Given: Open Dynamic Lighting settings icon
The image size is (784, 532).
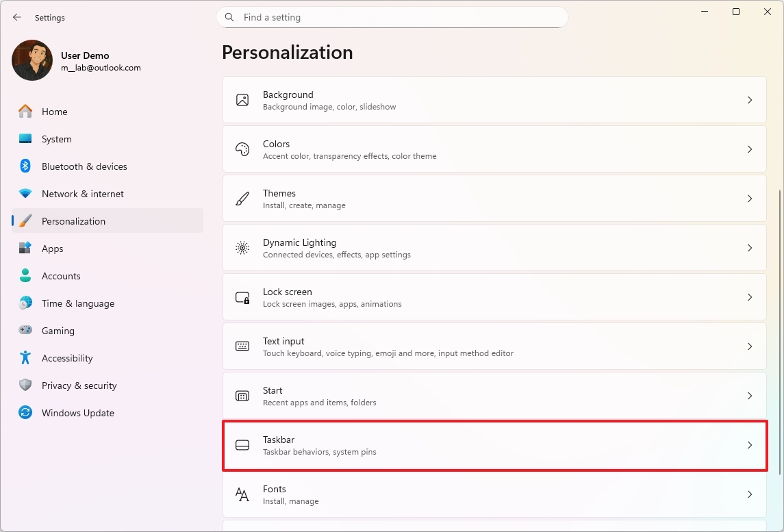Looking at the screenshot, I should (242, 248).
